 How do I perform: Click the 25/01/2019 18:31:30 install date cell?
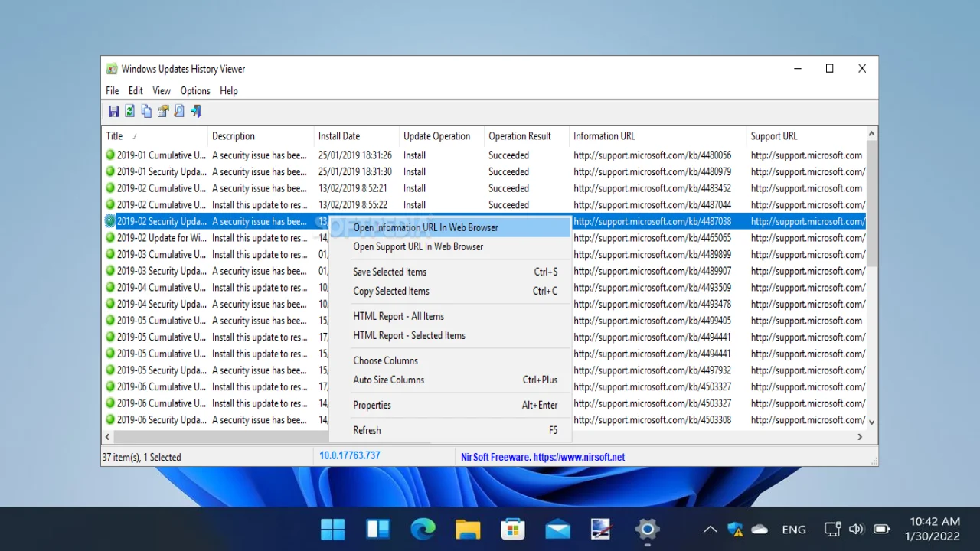tap(355, 171)
